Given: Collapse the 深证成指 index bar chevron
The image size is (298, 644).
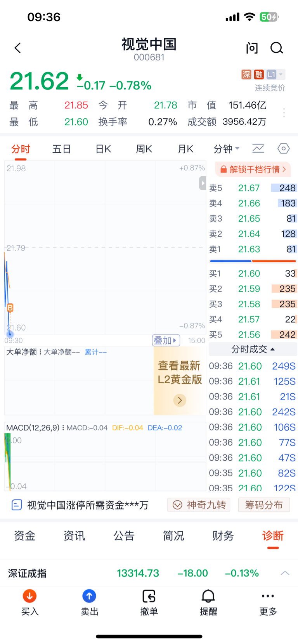Looking at the screenshot, I should [x=285, y=573].
